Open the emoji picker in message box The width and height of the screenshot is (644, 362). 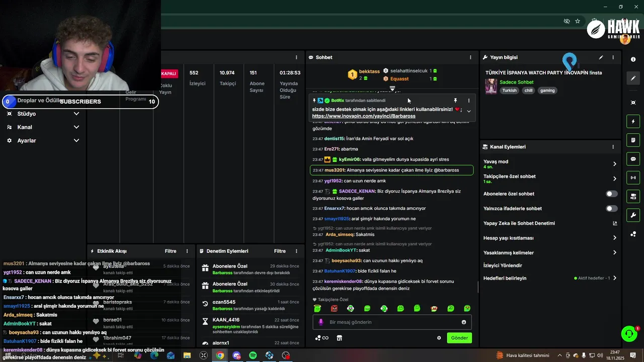pyautogui.click(x=464, y=322)
